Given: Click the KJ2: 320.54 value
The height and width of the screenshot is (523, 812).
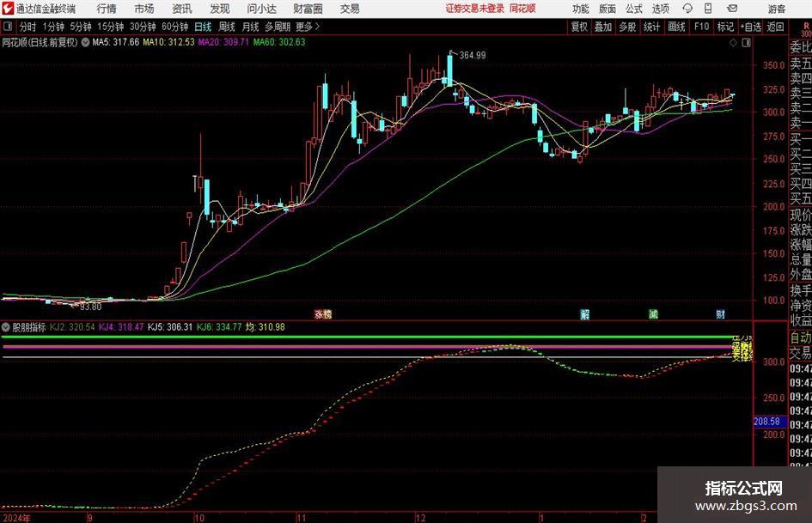Looking at the screenshot, I should (x=72, y=327).
